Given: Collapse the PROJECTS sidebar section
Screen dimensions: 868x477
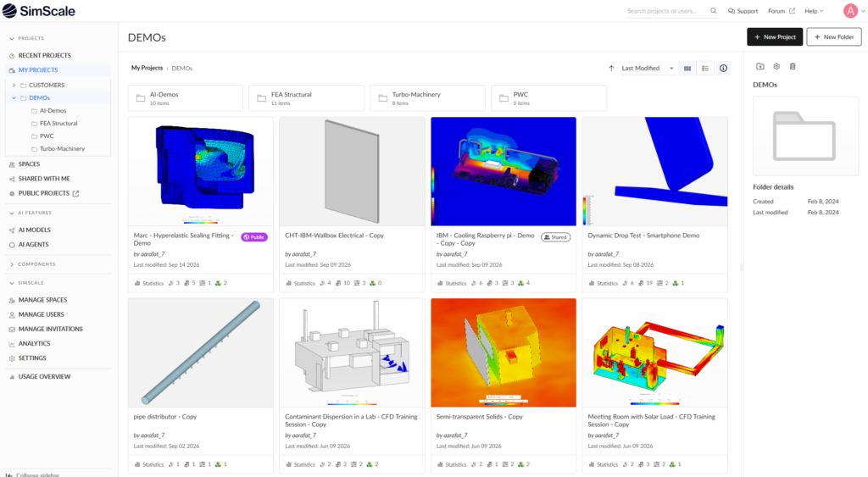Looking at the screenshot, I should coord(12,39).
